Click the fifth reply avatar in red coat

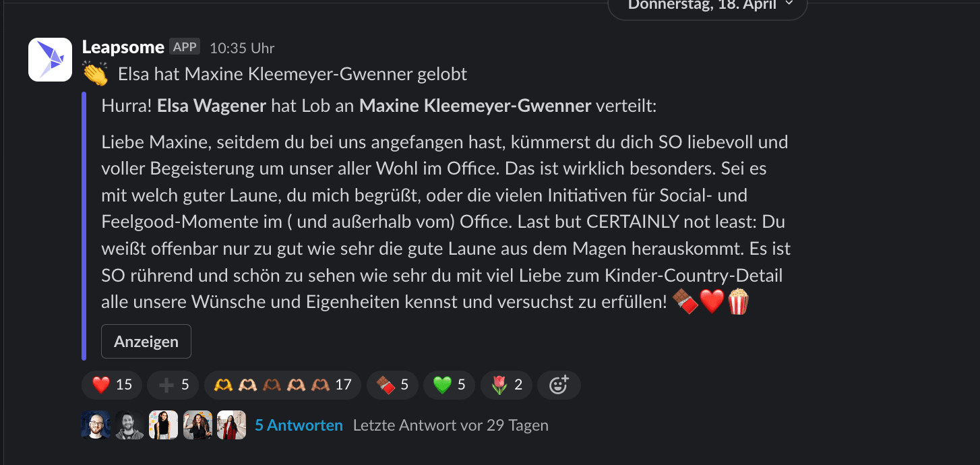coord(231,425)
